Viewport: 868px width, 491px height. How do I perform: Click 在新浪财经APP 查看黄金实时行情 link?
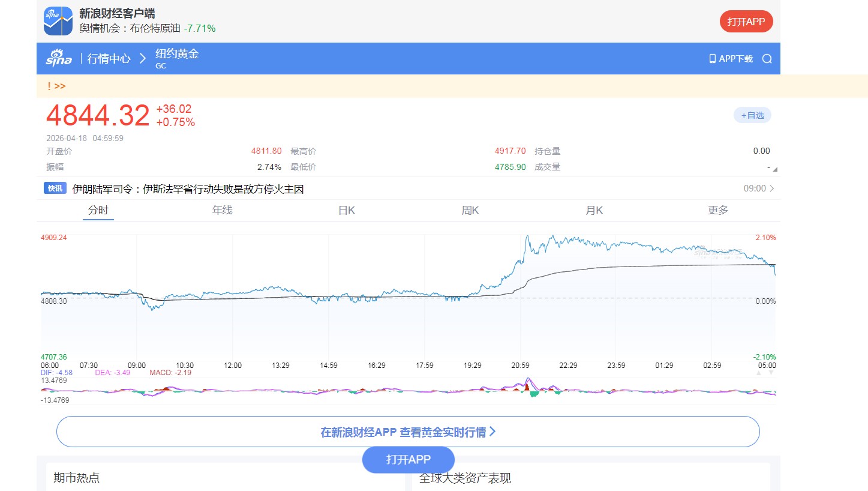pyautogui.click(x=407, y=431)
